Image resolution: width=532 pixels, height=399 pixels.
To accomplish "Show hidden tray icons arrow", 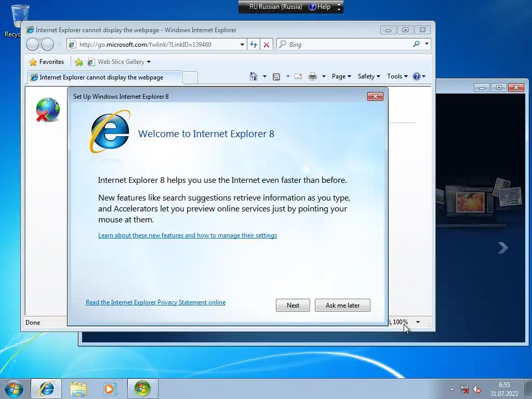I will click(451, 389).
